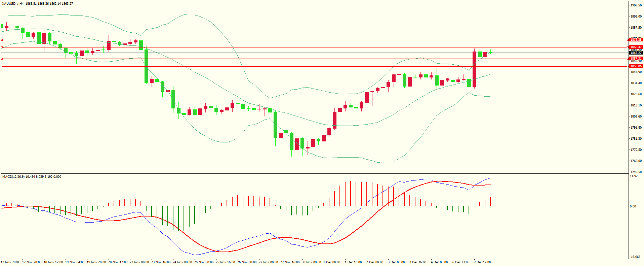This screenshot has width=644, height=266.
Task: Click the 1875.38 red price level label
Action: (x=636, y=40)
